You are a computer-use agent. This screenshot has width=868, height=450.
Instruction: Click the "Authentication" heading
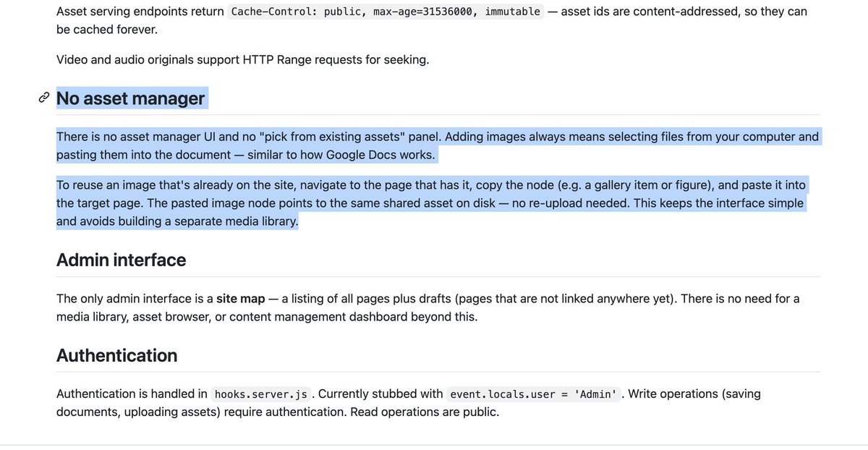[117, 355]
